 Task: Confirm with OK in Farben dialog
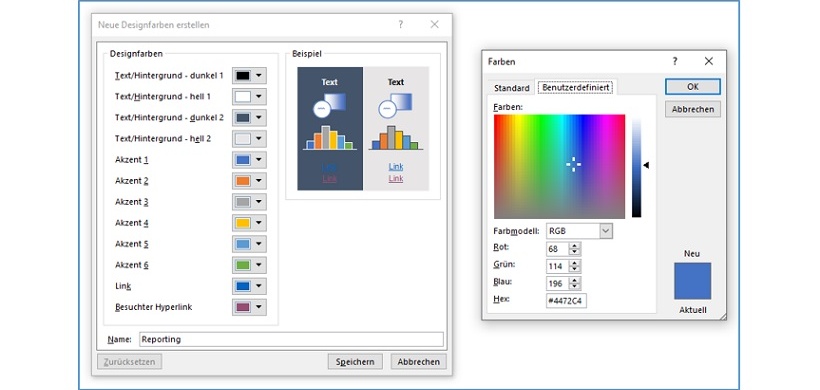[693, 87]
